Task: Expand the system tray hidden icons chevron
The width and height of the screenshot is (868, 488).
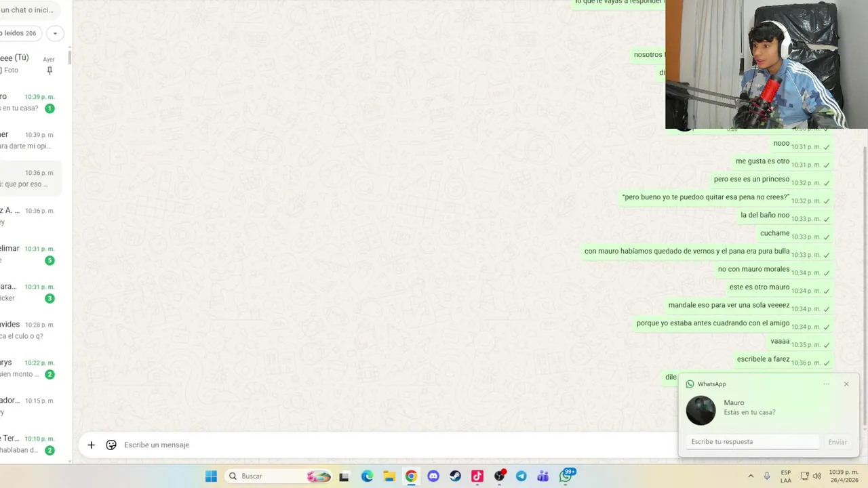Action: (x=751, y=476)
